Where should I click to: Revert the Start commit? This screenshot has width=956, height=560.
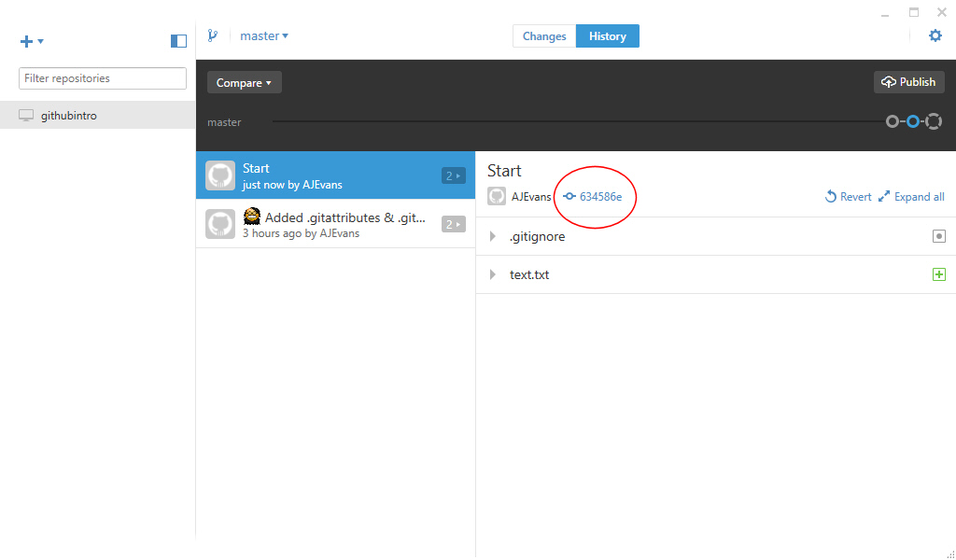[x=848, y=196]
